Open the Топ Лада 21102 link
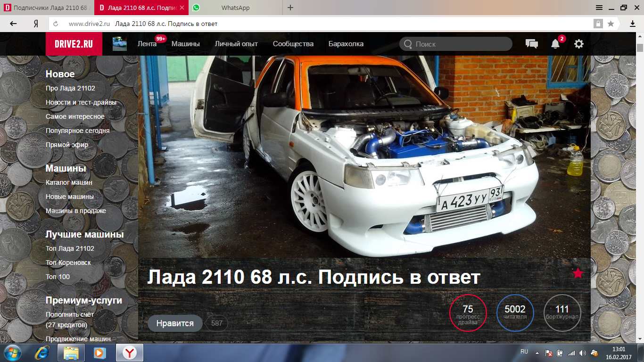644x362 pixels. pos(70,248)
